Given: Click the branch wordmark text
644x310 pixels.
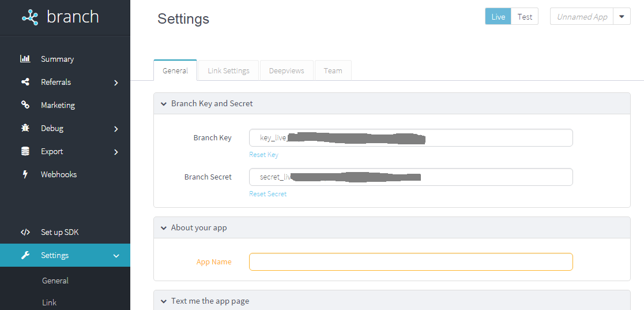Looking at the screenshot, I should pyautogui.click(x=73, y=17).
